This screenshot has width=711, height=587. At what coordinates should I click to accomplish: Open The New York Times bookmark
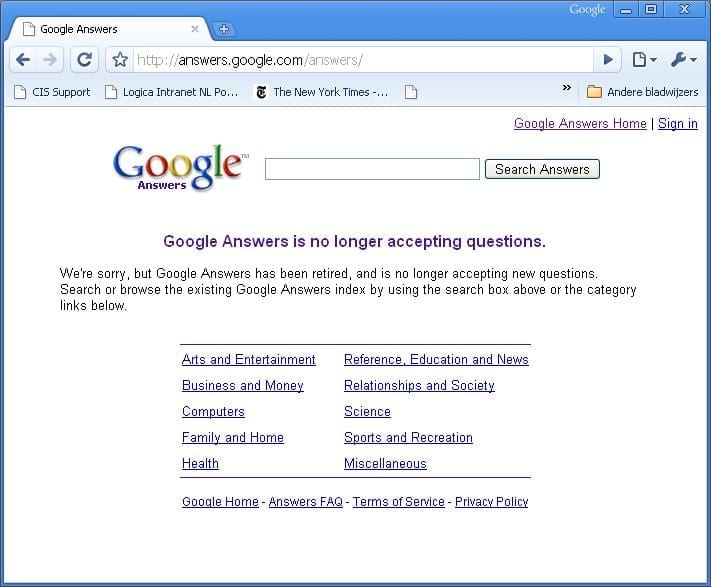(322, 92)
